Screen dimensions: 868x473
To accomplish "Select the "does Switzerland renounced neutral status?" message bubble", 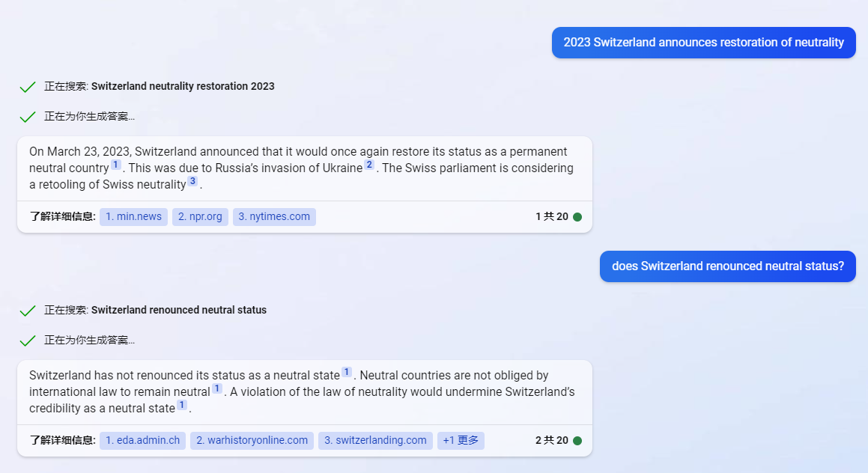I will [x=727, y=266].
